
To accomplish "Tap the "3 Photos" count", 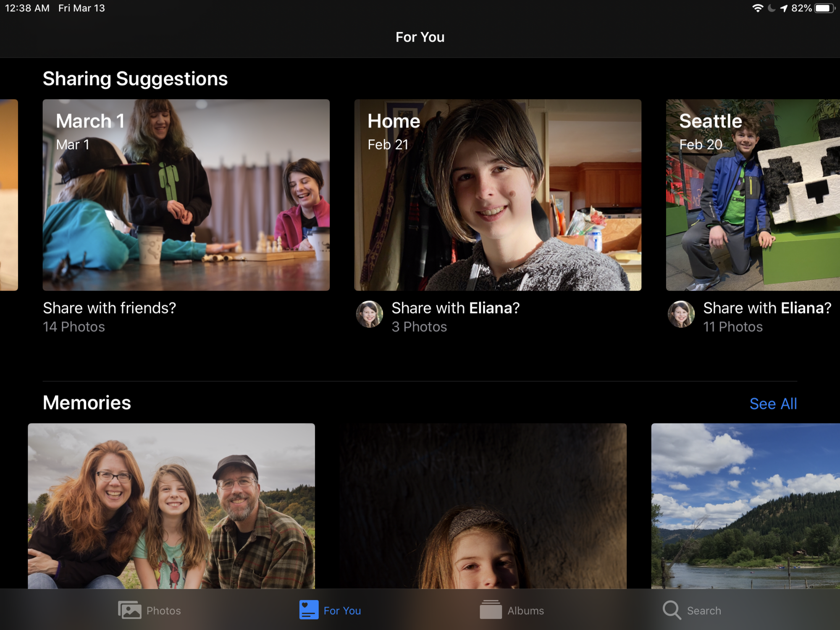I will 419,327.
